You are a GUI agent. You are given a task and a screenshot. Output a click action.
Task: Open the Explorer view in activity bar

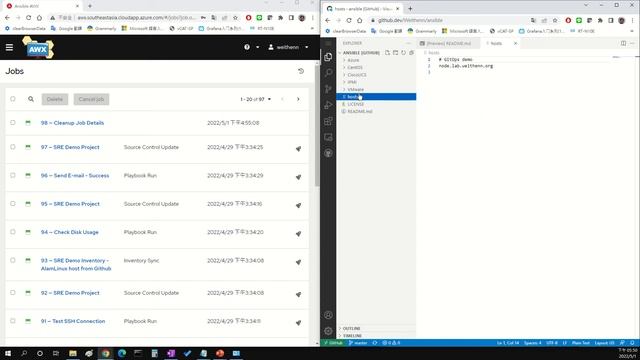328,57
